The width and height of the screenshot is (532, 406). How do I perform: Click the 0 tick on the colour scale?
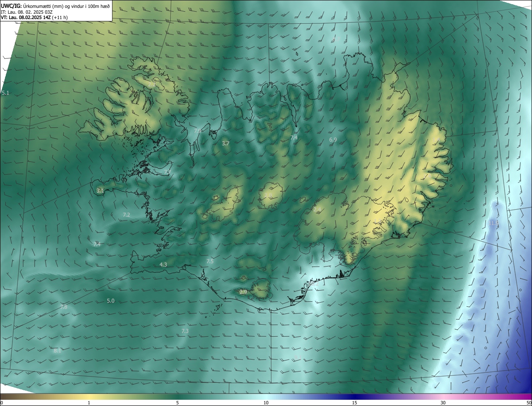click(x=2, y=403)
